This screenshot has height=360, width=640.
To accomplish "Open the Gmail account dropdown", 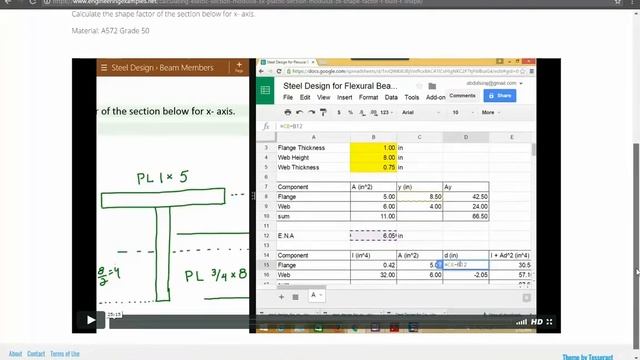I will tap(494, 83).
